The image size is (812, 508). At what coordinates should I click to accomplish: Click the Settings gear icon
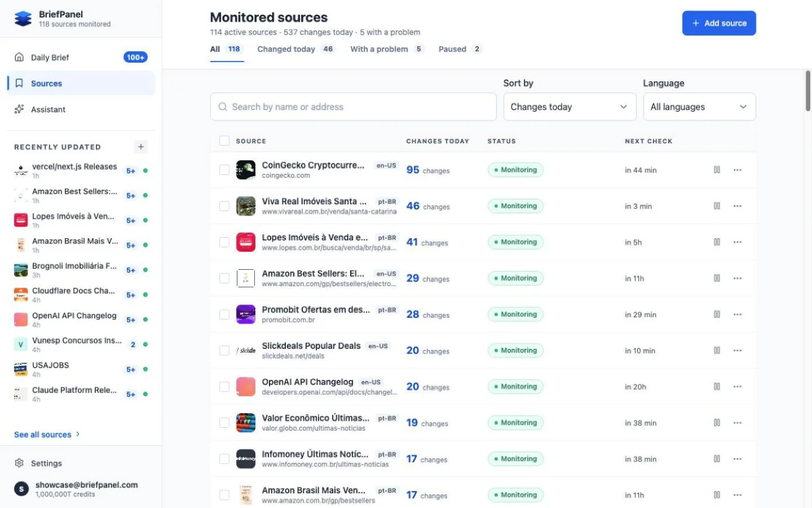tap(19, 463)
